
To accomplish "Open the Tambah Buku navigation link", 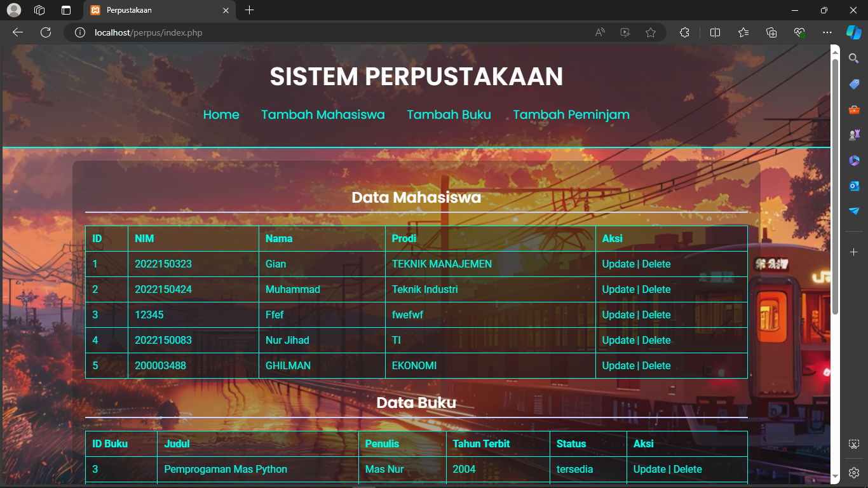I will pos(449,115).
